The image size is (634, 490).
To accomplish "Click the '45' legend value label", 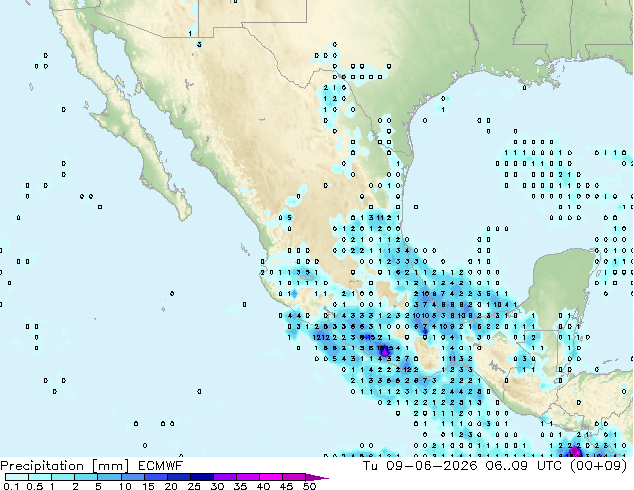I will (286, 486).
